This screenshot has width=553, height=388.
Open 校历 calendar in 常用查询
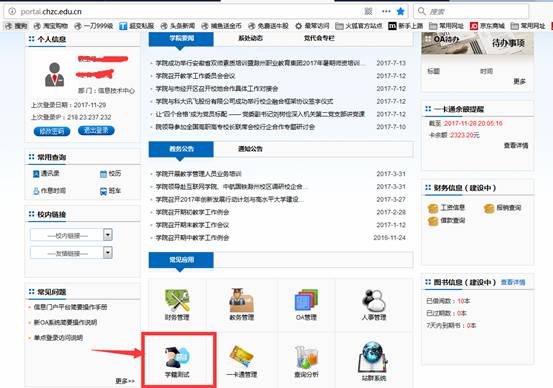[x=111, y=173]
